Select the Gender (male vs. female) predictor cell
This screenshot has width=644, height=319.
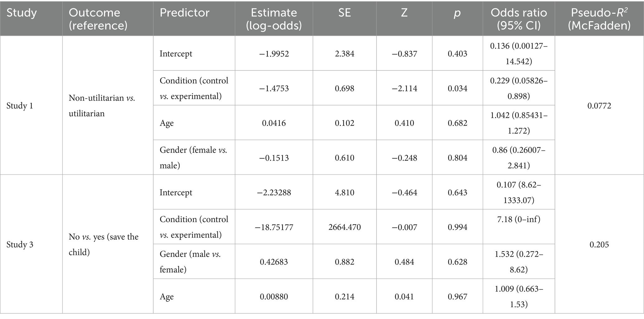pos(190,262)
